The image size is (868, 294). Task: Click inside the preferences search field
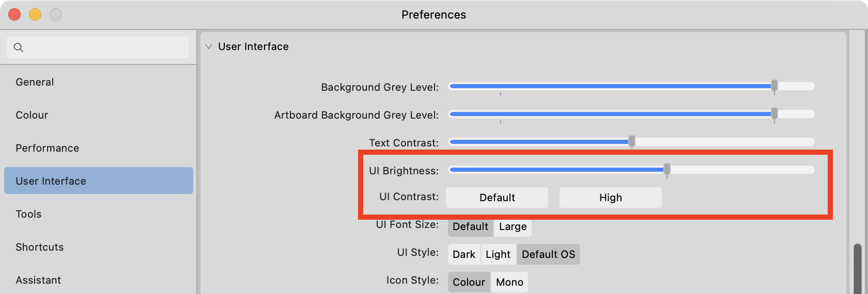pos(98,47)
